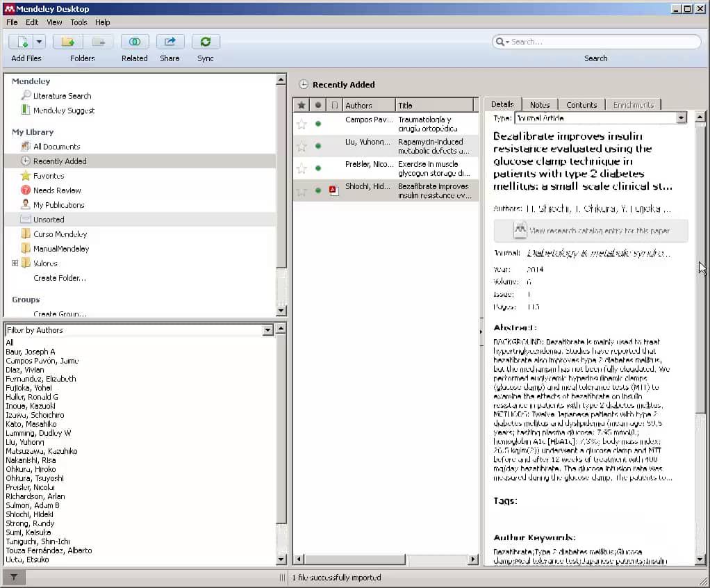Click the Add Files toolbar icon
This screenshot has height=588, width=710.
pos(21,42)
